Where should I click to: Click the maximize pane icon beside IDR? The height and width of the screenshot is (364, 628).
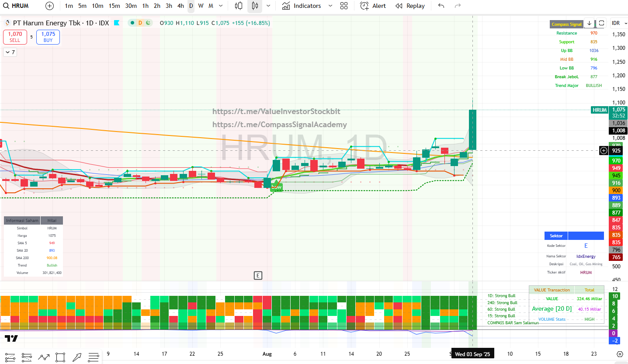point(601,23)
